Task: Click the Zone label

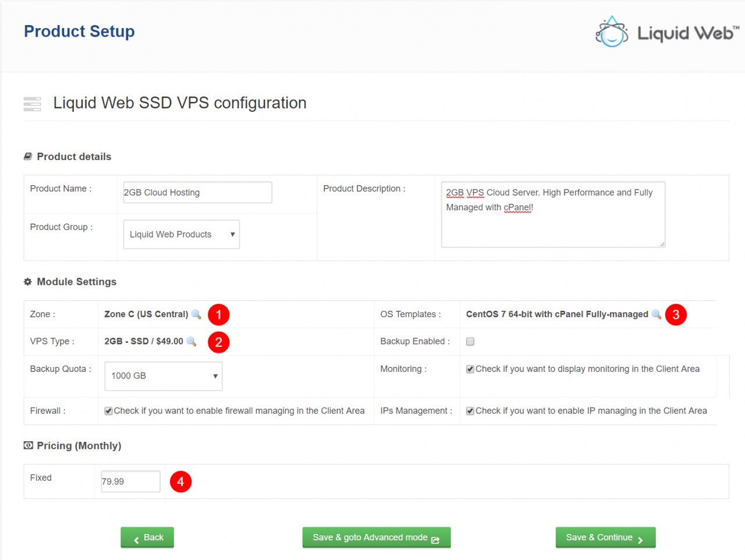Action: tap(42, 314)
